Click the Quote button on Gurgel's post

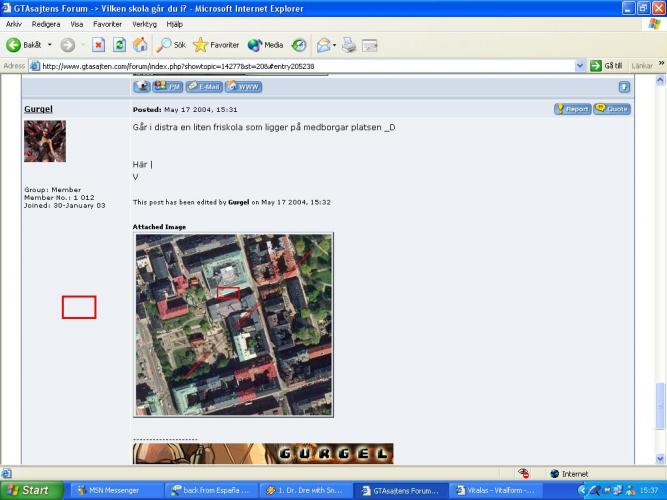tap(612, 109)
